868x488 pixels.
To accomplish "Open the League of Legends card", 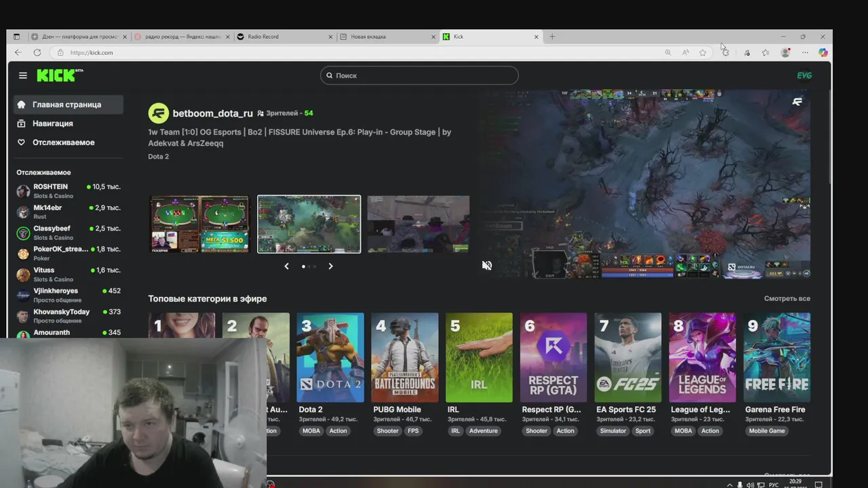I will pyautogui.click(x=703, y=357).
